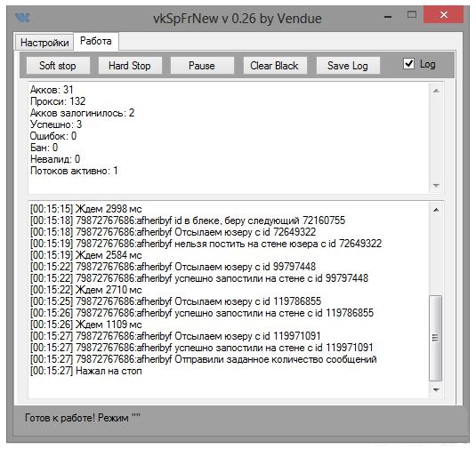Click the stats panel scroll down arrow
The height and width of the screenshot is (449, 476).
(436, 185)
